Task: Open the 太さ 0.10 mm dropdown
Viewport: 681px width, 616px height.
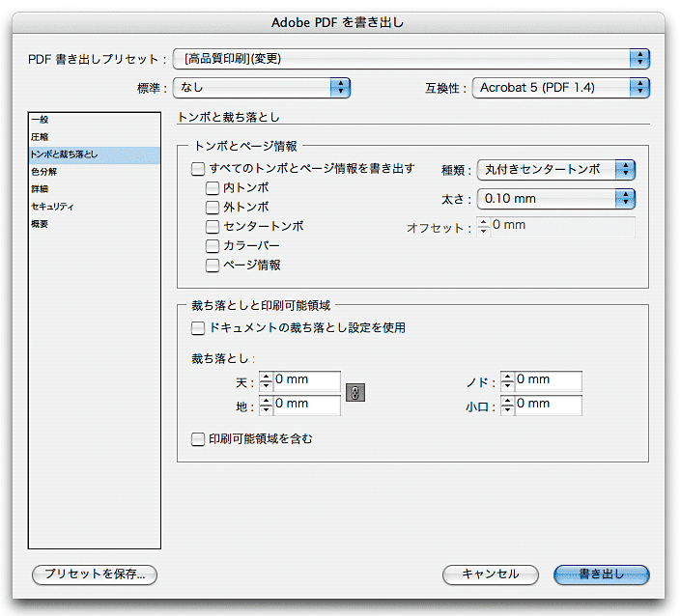Action: [556, 199]
